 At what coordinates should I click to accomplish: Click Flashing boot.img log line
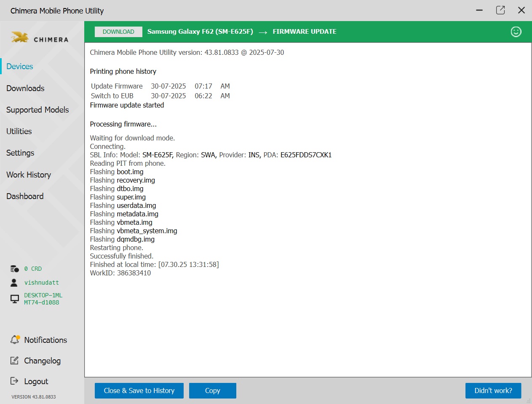pyautogui.click(x=117, y=172)
